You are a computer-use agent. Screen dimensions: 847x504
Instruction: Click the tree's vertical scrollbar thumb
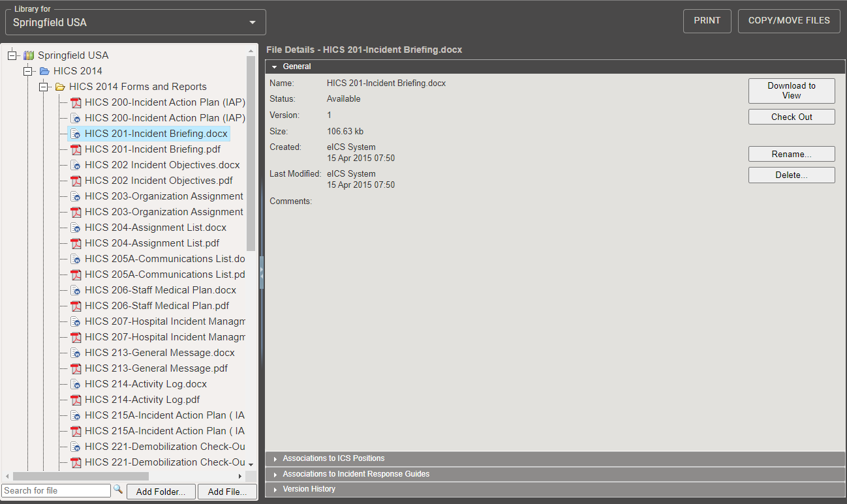(x=251, y=153)
